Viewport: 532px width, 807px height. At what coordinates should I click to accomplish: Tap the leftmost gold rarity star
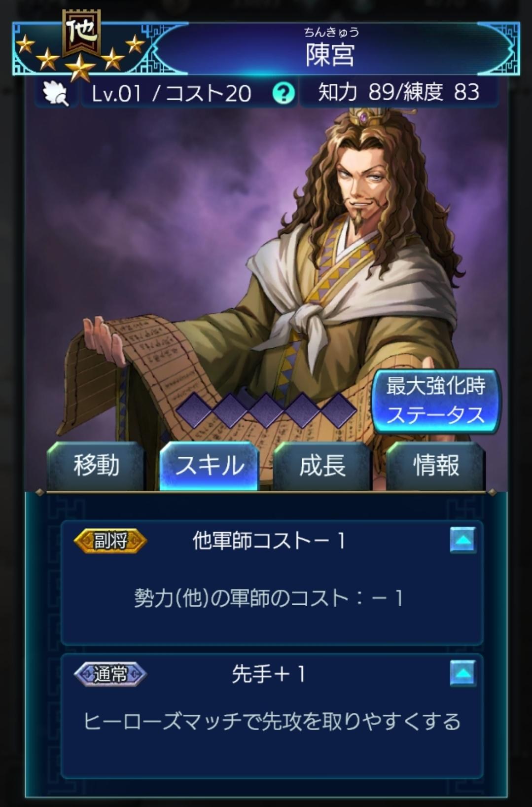[25, 44]
